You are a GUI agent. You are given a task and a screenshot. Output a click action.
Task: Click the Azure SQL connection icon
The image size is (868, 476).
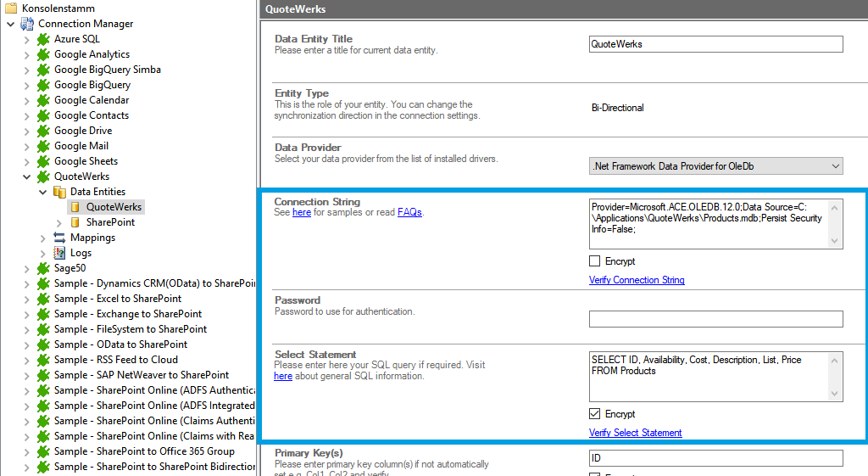pyautogui.click(x=43, y=39)
